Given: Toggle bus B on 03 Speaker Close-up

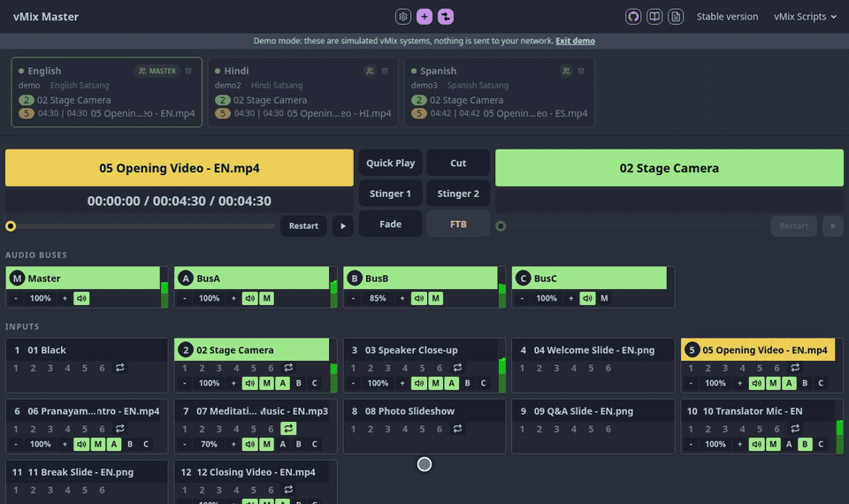Looking at the screenshot, I should pyautogui.click(x=467, y=383).
